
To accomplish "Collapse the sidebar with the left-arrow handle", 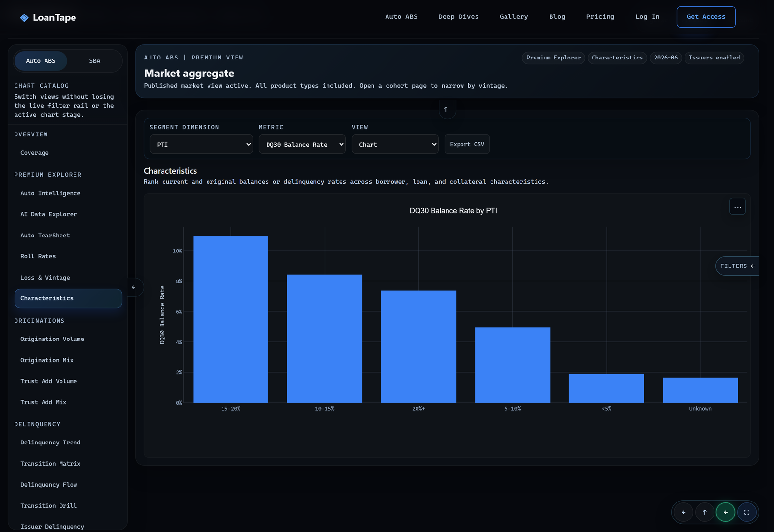I will (134, 287).
